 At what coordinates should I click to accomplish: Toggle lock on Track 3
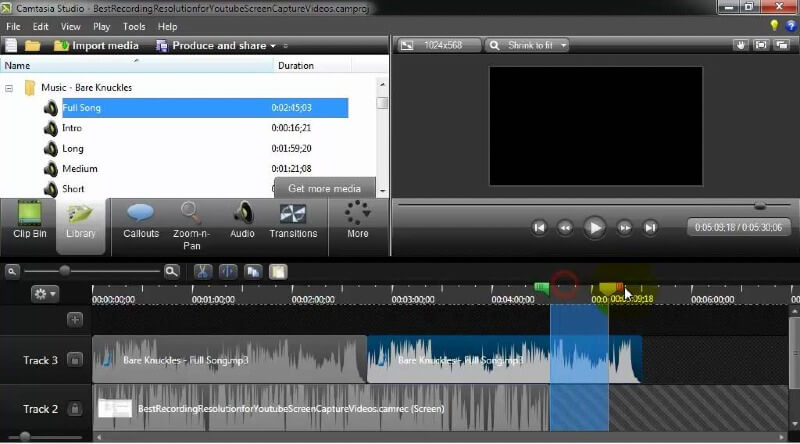click(x=74, y=360)
